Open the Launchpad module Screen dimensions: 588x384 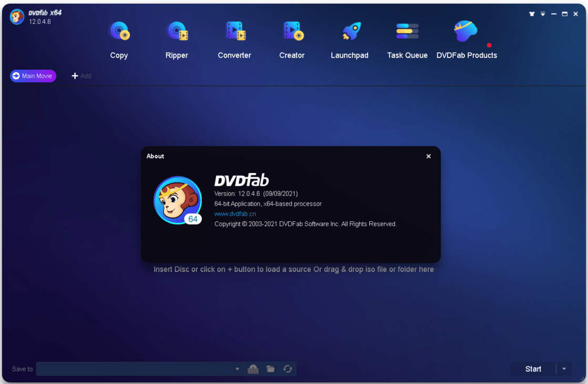coord(350,40)
